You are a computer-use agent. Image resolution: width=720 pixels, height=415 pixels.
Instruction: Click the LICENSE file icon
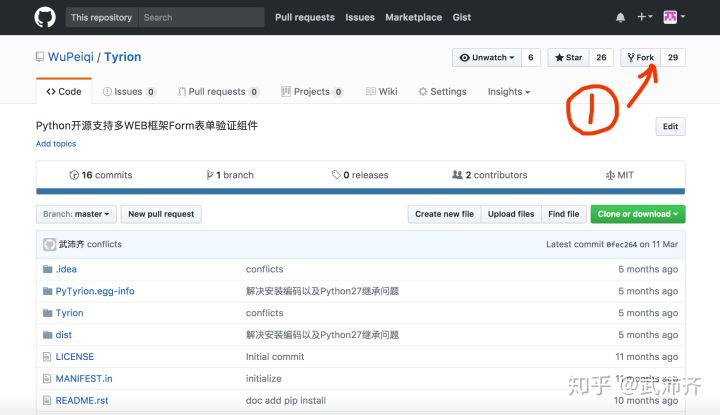[47, 357]
